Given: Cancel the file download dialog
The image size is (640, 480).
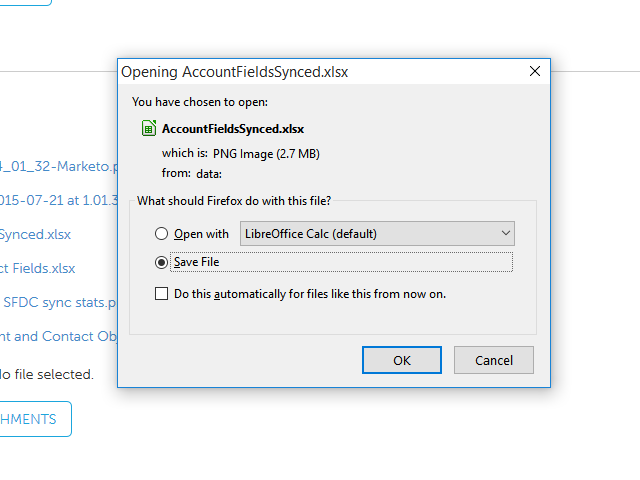Looking at the screenshot, I should coord(493,360).
